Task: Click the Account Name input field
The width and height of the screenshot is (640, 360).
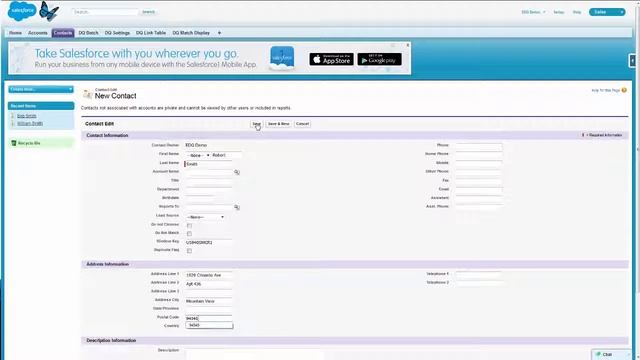Action: [x=209, y=172]
